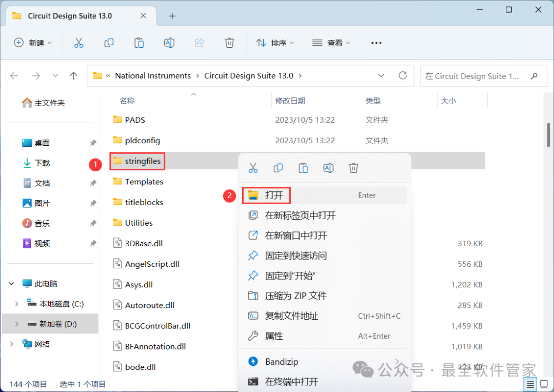Unpin 视频 from quick access
The width and height of the screenshot is (554, 392).
93,244
